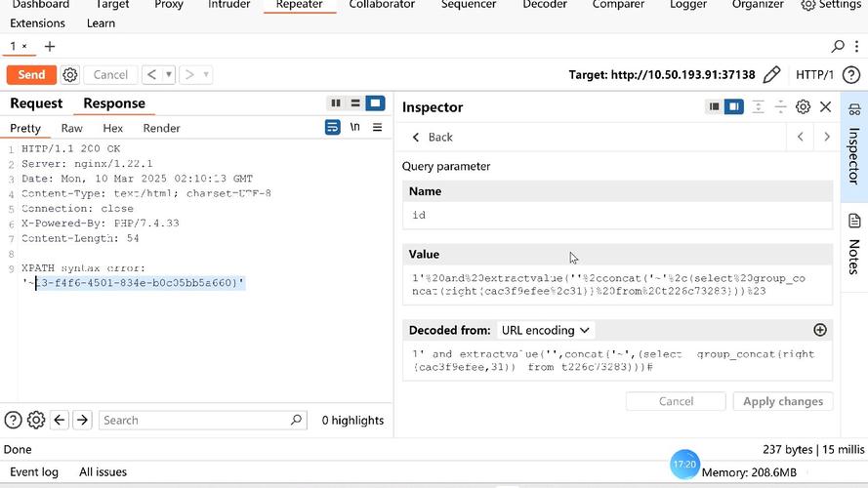Open the Repeater help question icon

[x=850, y=75]
